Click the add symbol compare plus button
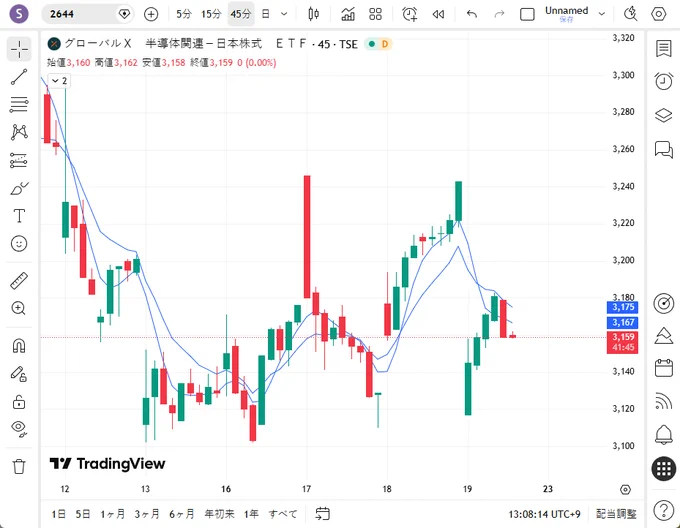Viewport: 680px width, 528px height. [x=151, y=14]
